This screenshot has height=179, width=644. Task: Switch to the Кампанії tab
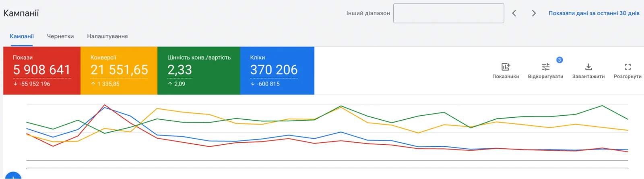pos(22,36)
